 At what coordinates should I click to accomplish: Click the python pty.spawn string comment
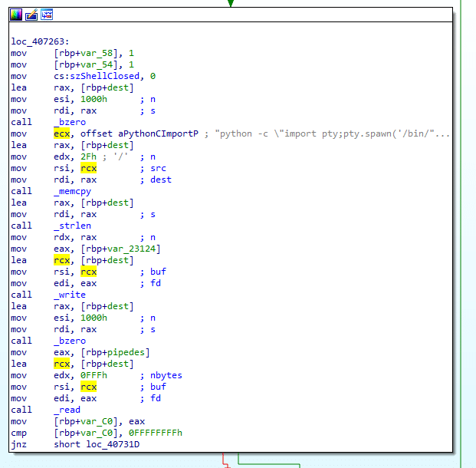click(332, 133)
